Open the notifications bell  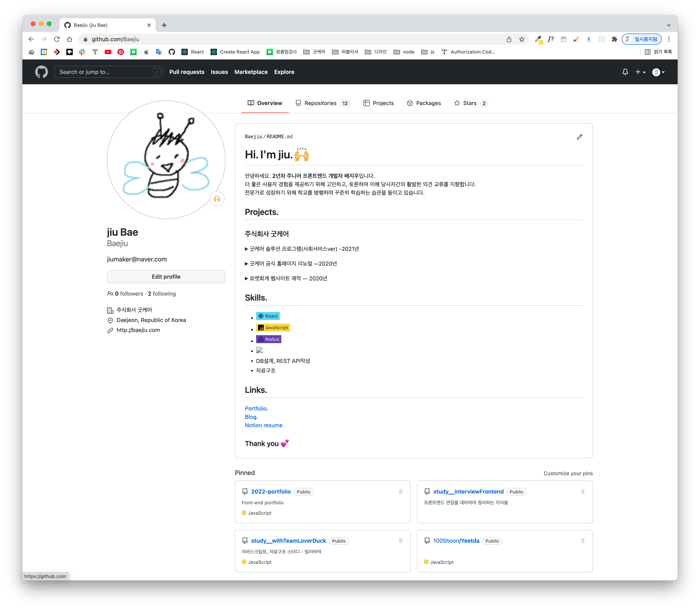click(625, 72)
